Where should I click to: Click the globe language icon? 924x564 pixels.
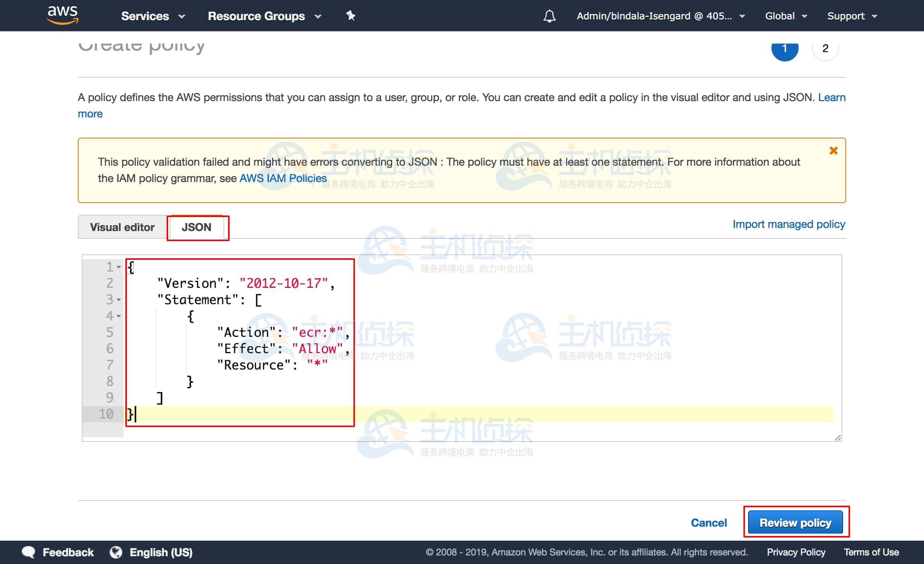(116, 552)
